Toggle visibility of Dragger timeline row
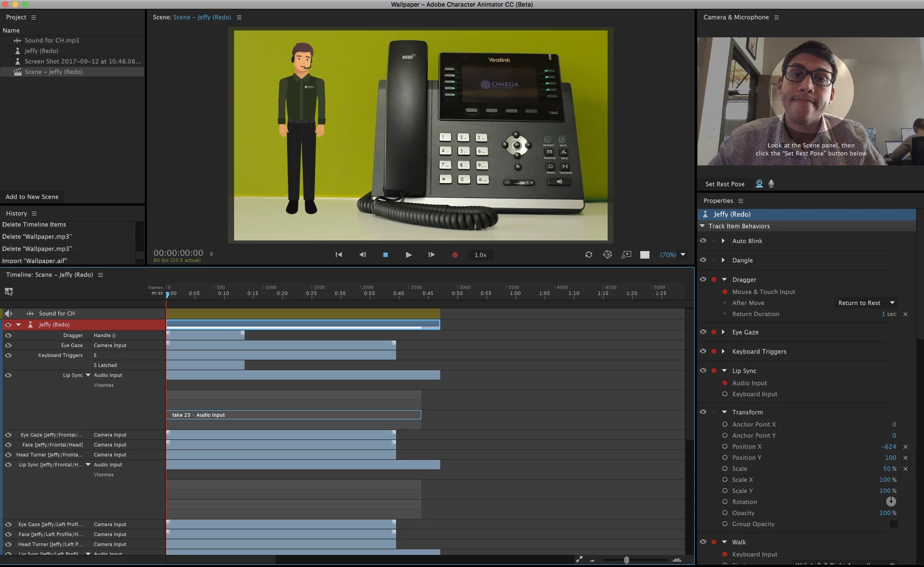The width and height of the screenshot is (924, 567). 8,335
